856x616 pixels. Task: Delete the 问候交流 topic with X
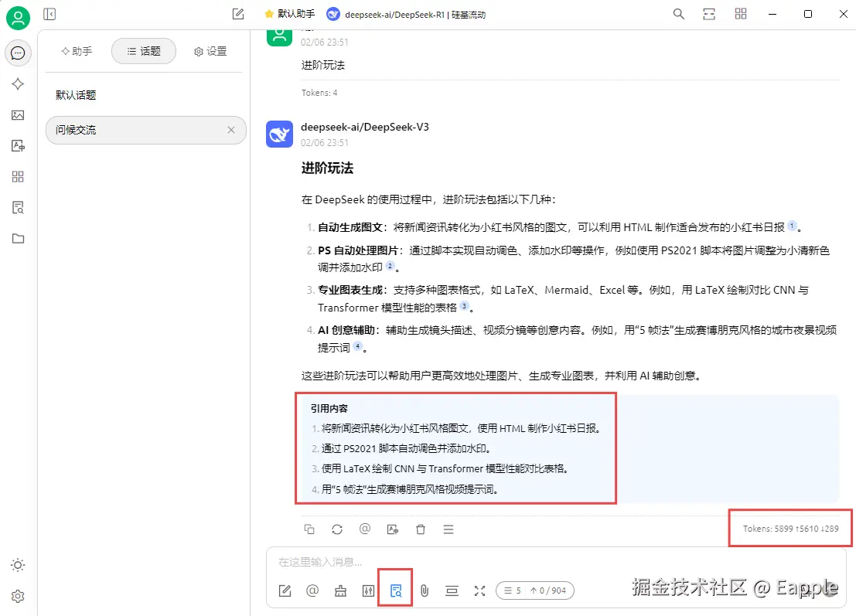pyautogui.click(x=231, y=130)
